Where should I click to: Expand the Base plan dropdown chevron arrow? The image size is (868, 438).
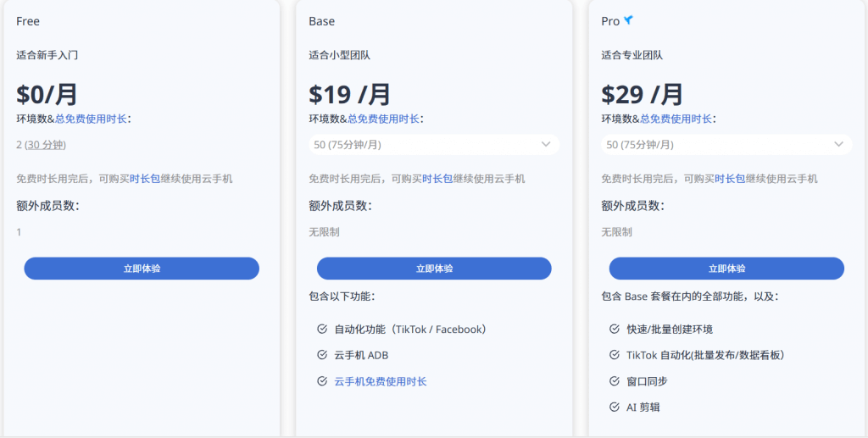point(546,145)
